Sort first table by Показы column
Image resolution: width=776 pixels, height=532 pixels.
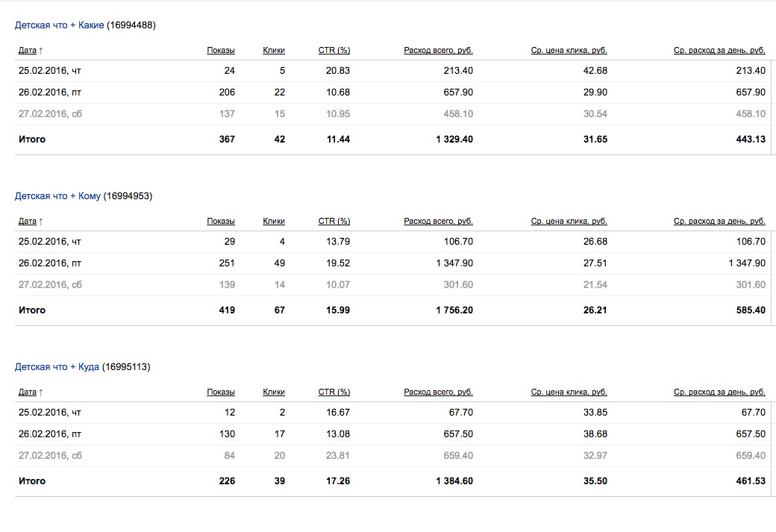pyautogui.click(x=221, y=50)
